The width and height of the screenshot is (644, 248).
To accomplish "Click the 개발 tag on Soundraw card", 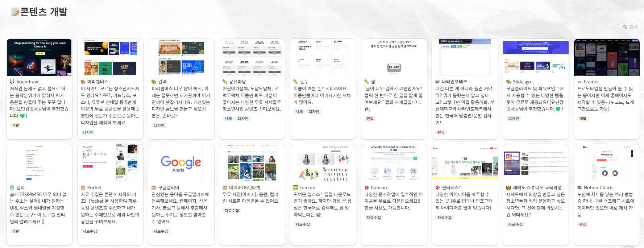I will [15, 125].
